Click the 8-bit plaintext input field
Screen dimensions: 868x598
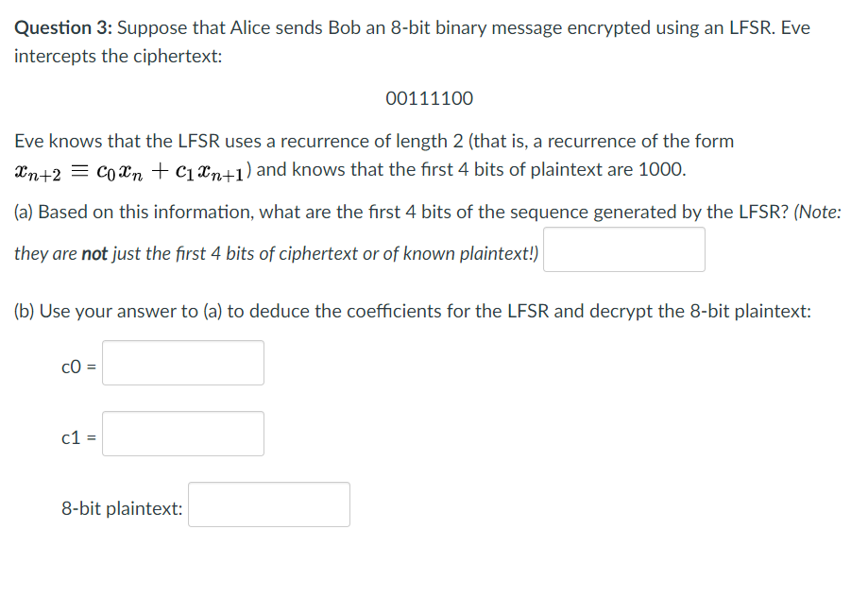(268, 504)
